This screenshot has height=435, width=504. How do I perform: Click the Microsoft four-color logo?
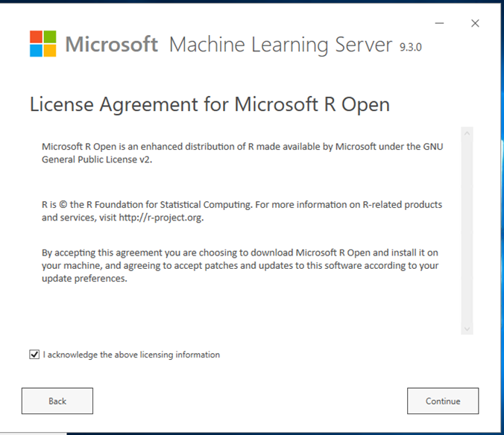[42, 44]
